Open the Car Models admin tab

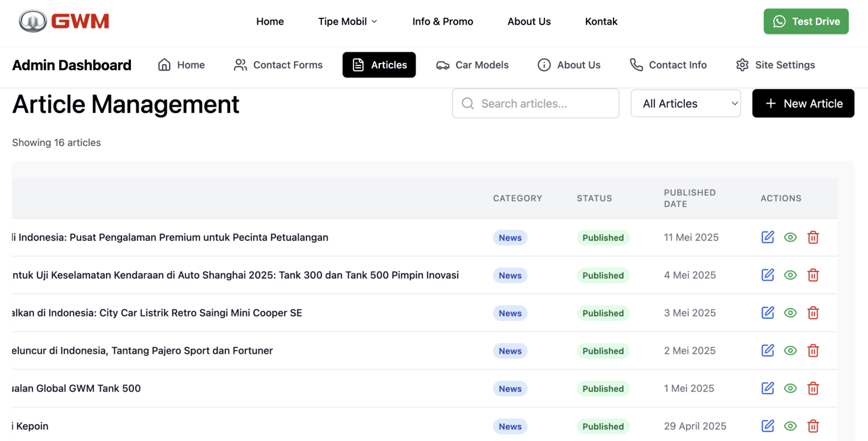472,65
